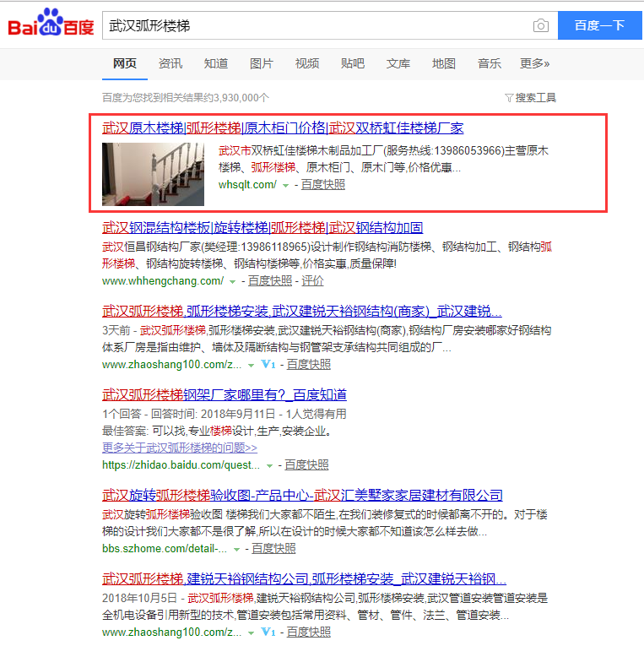Click the 百度一下 search button
644x646 pixels.
click(x=600, y=25)
